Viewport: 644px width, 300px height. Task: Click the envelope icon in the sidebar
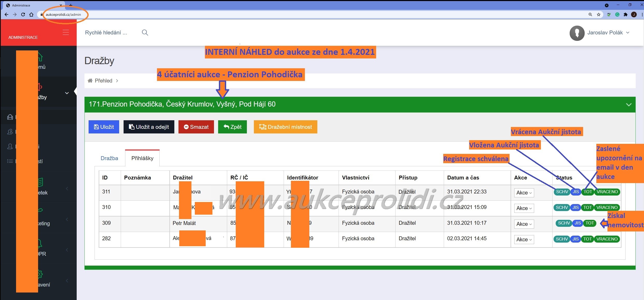[x=10, y=117]
